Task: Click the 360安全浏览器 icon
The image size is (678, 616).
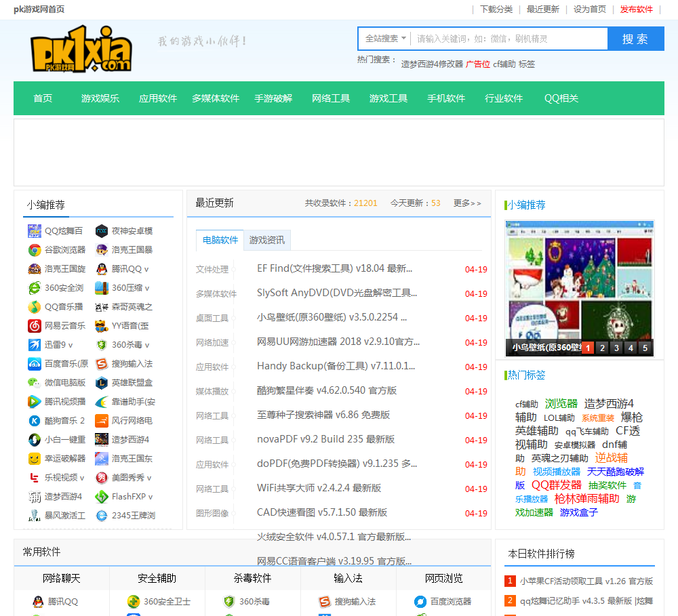Action: pyautogui.click(x=34, y=288)
